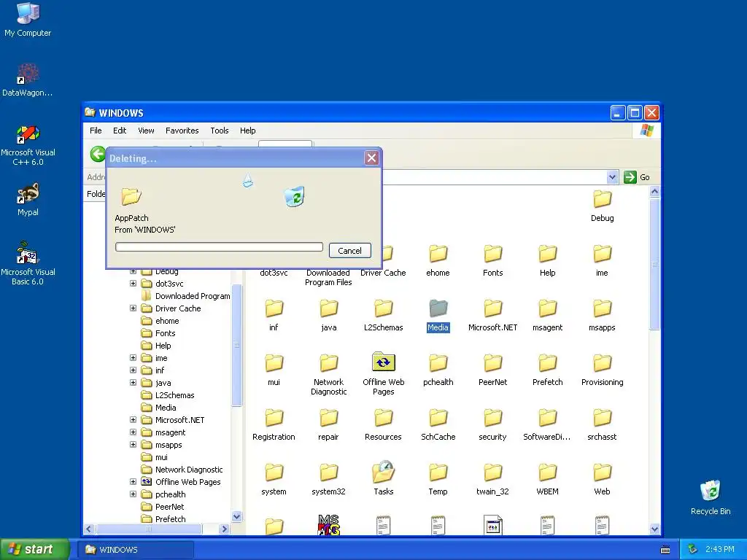Select the mui folder in file pane

tap(274, 370)
